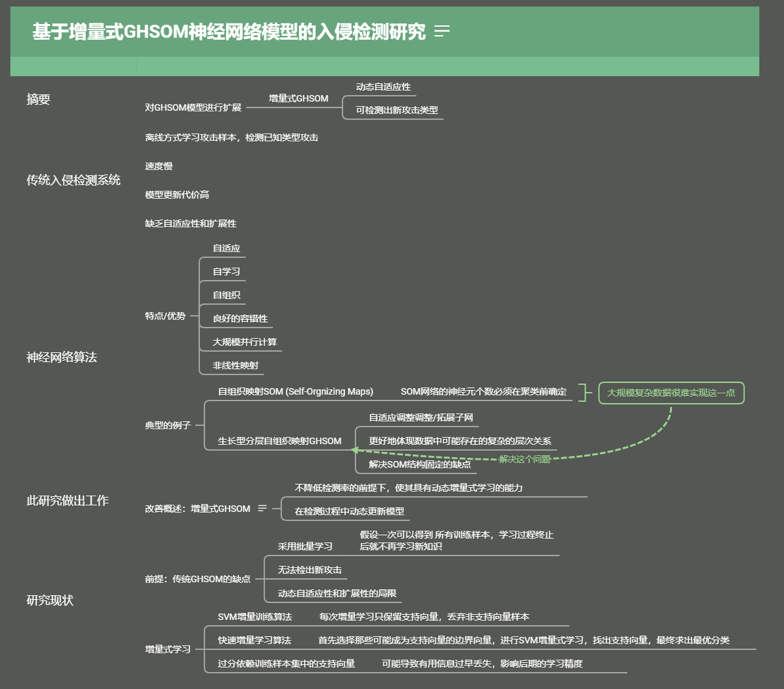Select the 典型的例子 branch node
784x689 pixels.
click(x=168, y=425)
